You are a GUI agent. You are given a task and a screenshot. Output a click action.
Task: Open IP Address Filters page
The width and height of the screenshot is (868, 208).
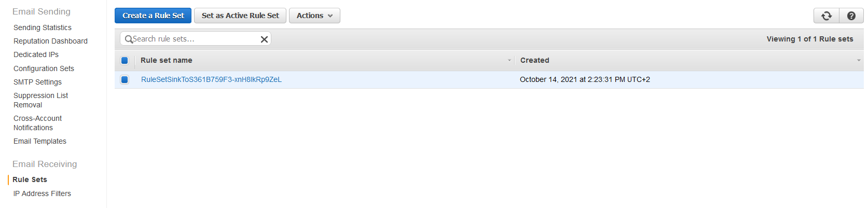(42, 193)
